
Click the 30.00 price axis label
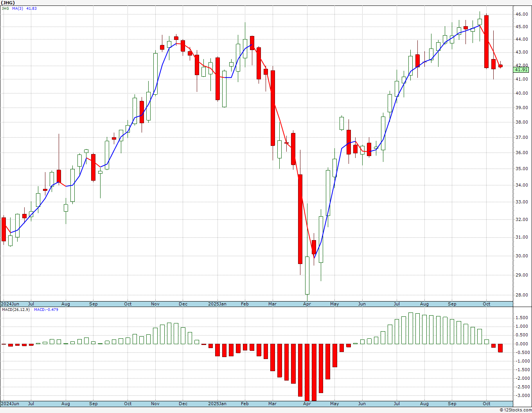click(x=521, y=256)
